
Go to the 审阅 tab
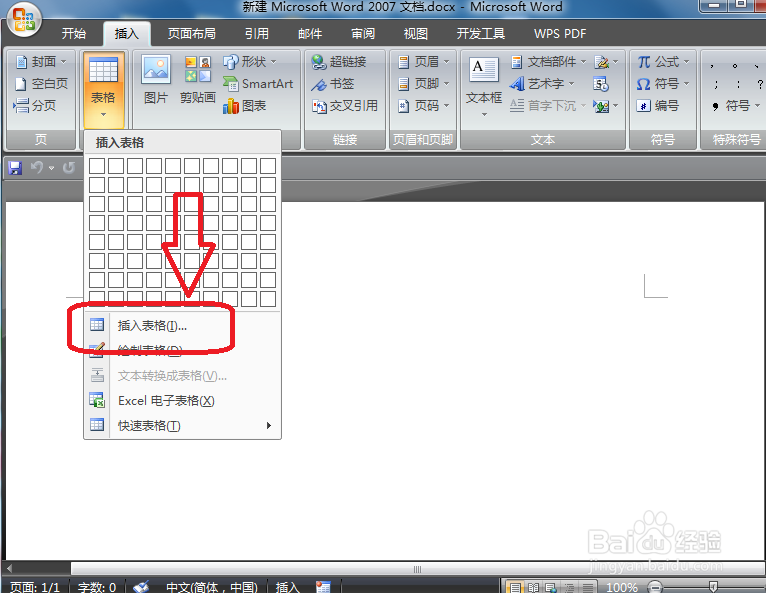click(x=363, y=34)
